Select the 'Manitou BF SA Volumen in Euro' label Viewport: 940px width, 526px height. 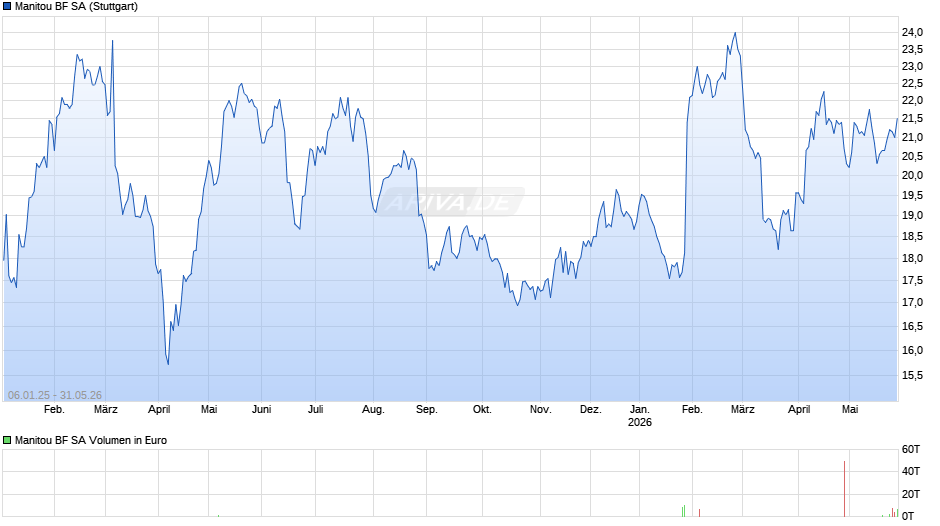point(91,440)
